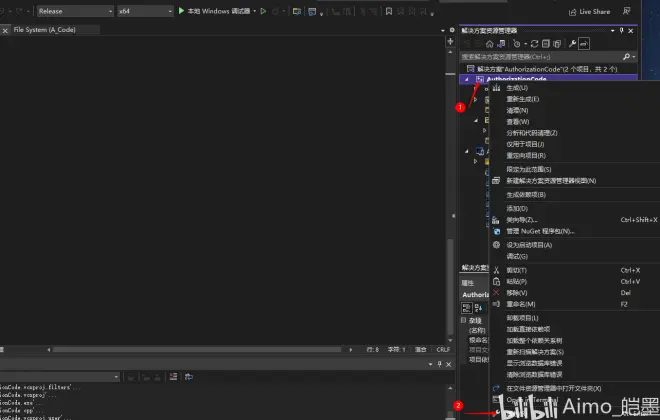Select the solution 'AuthorizationCode' root node
660x420 pixels.
tap(547, 69)
